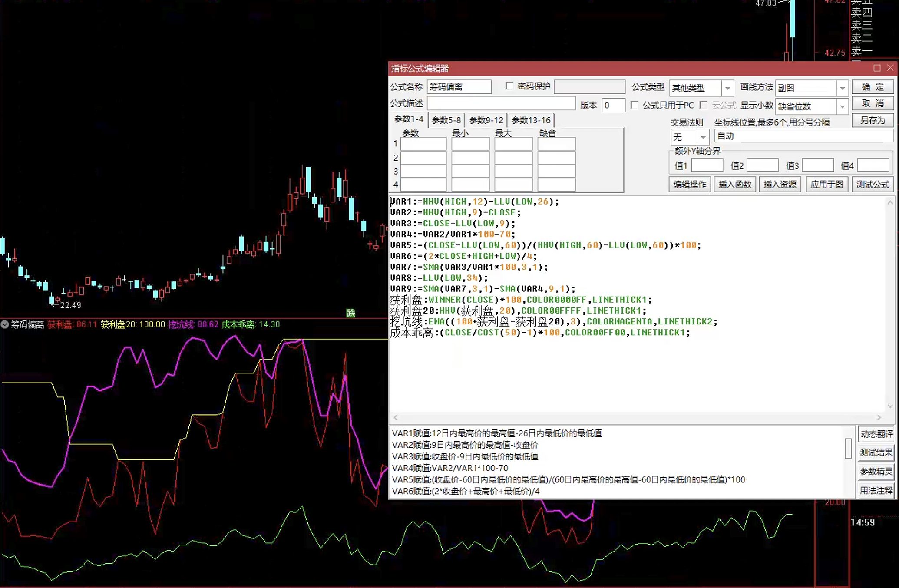The image size is (899, 588).
Task: Collapse the 筹码偏离 indicator panel arrow
Action: [x=5, y=324]
